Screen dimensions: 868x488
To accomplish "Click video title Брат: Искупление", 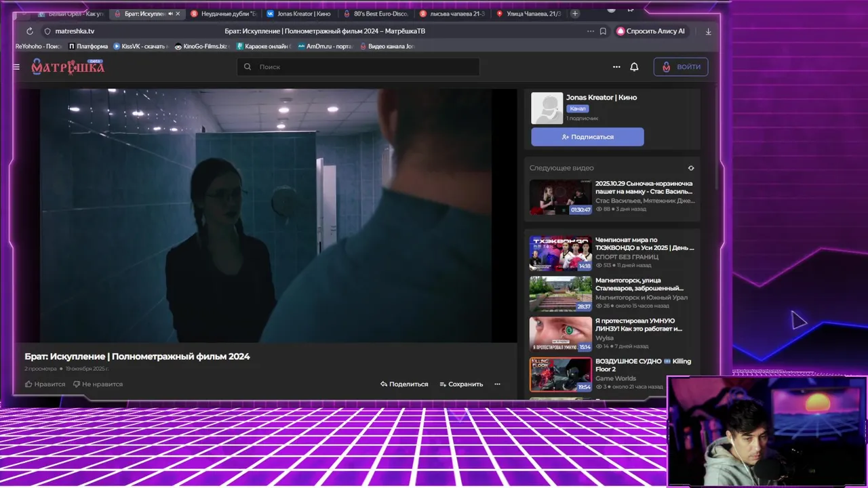I will coord(137,357).
